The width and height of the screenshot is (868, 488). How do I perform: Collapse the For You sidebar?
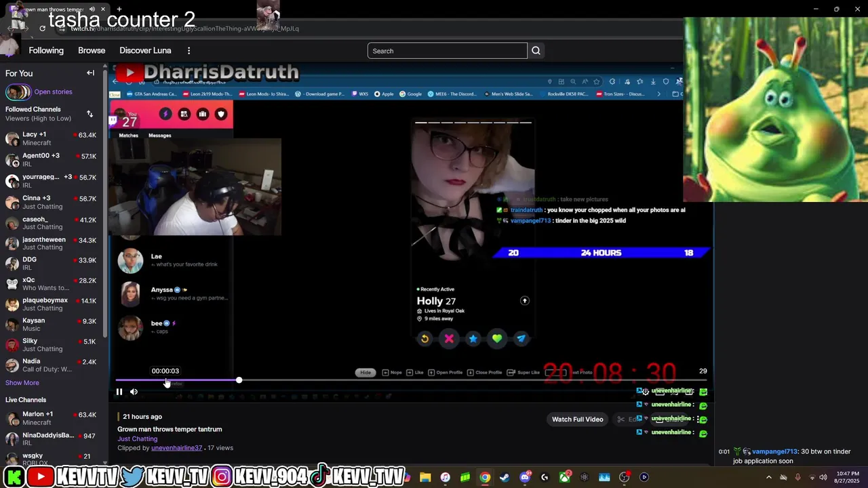90,73
